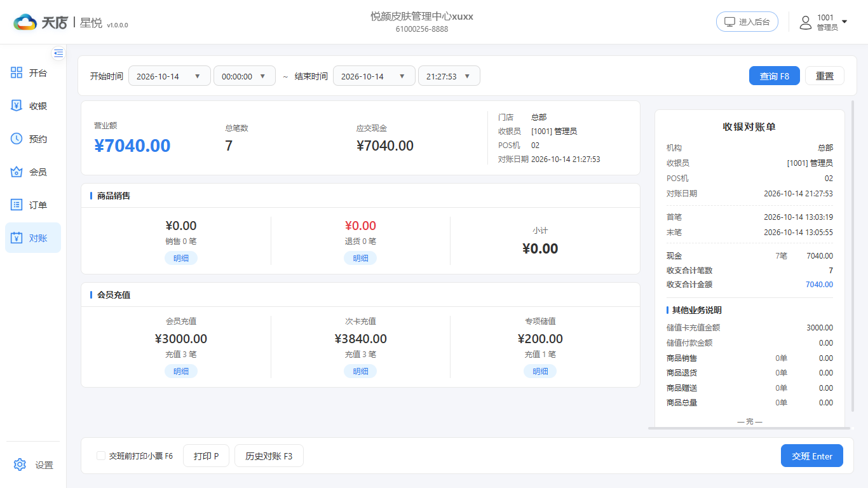Image resolution: width=868 pixels, height=488 pixels.
Task: Click the 天店 cloud logo
Action: 25,22
